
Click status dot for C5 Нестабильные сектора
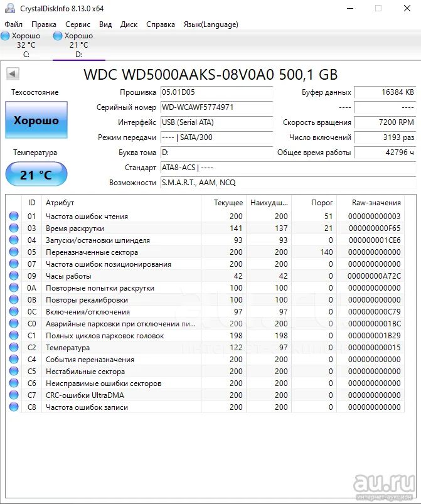[14, 371]
